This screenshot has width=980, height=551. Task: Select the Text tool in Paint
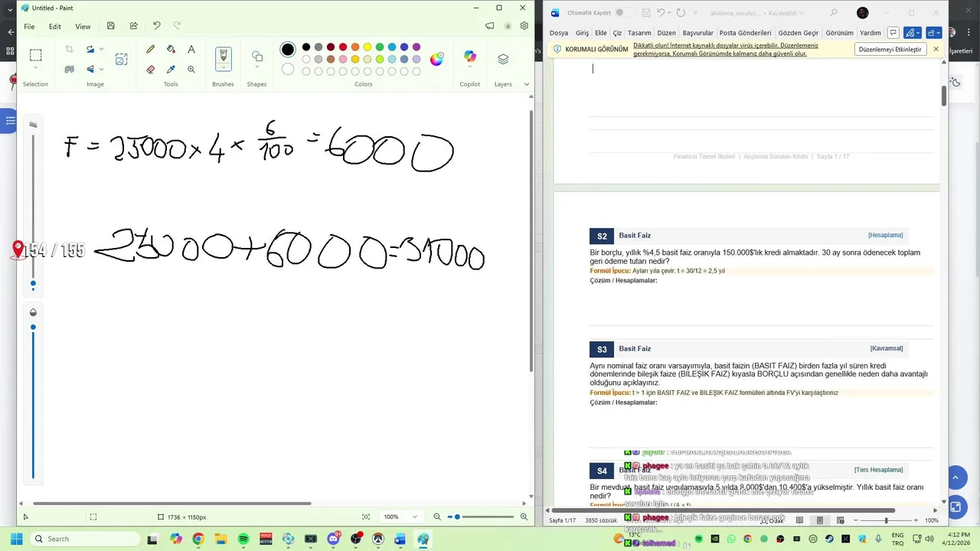191,49
